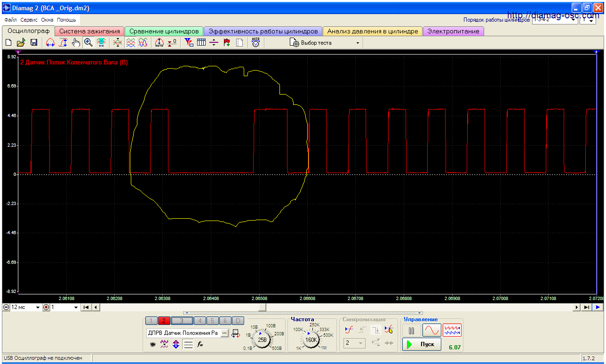Open the fx function icon
This screenshot has width=606, height=364.
[200, 345]
